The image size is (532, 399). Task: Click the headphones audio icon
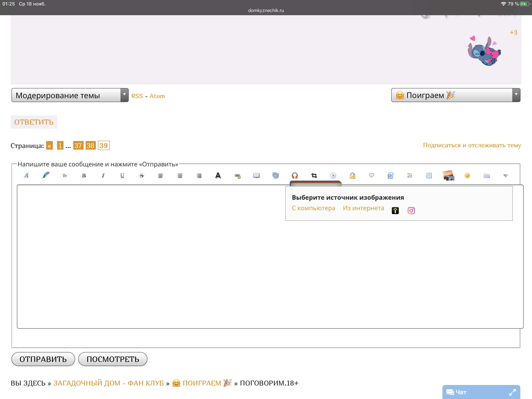[x=295, y=175]
